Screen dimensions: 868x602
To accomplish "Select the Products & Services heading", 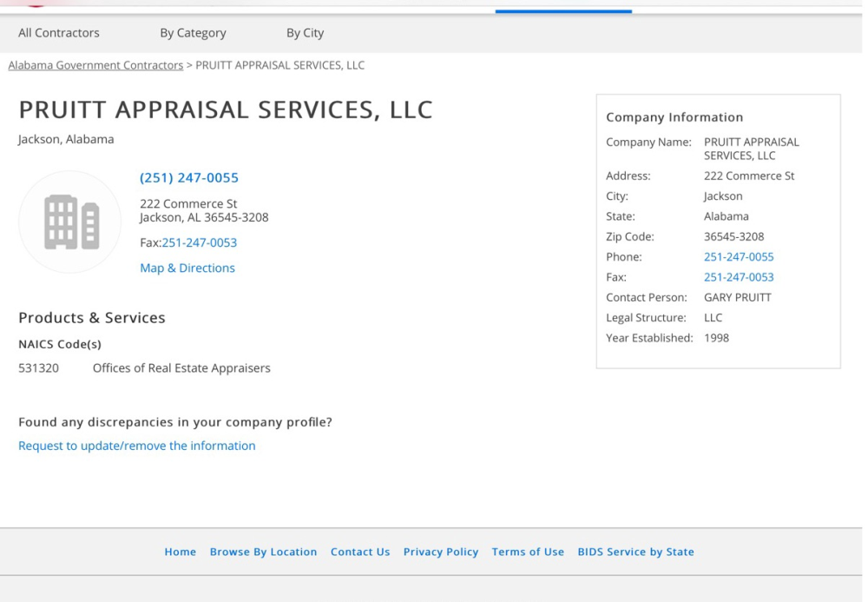I will coord(92,317).
